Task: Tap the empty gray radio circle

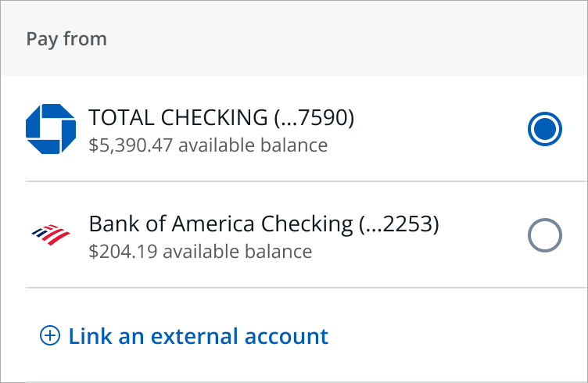Action: coord(544,235)
